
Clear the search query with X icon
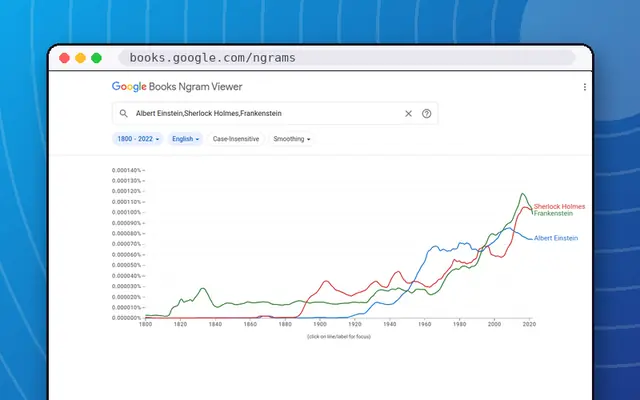408,114
